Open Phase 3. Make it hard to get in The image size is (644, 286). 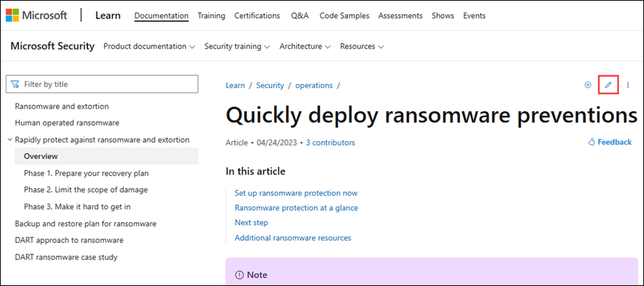click(x=77, y=206)
